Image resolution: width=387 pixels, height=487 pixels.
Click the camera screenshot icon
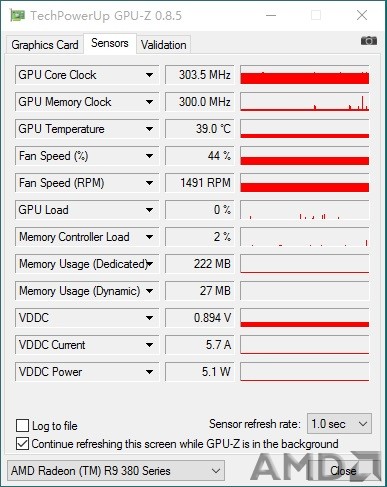tap(369, 41)
